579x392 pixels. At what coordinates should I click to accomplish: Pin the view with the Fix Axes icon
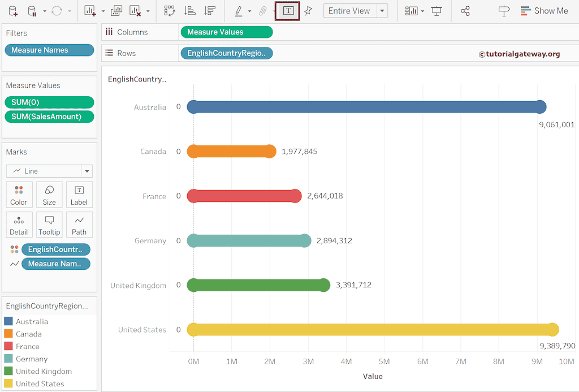click(x=308, y=10)
